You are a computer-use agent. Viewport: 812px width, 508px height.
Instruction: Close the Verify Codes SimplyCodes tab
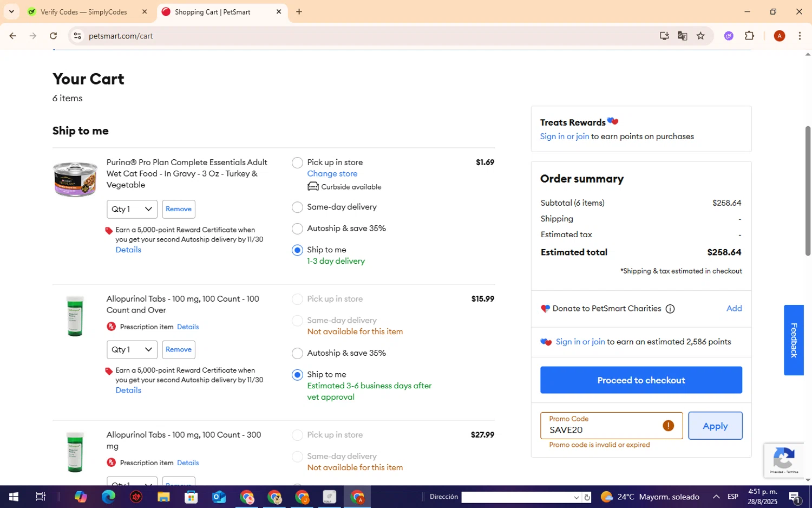(x=145, y=12)
